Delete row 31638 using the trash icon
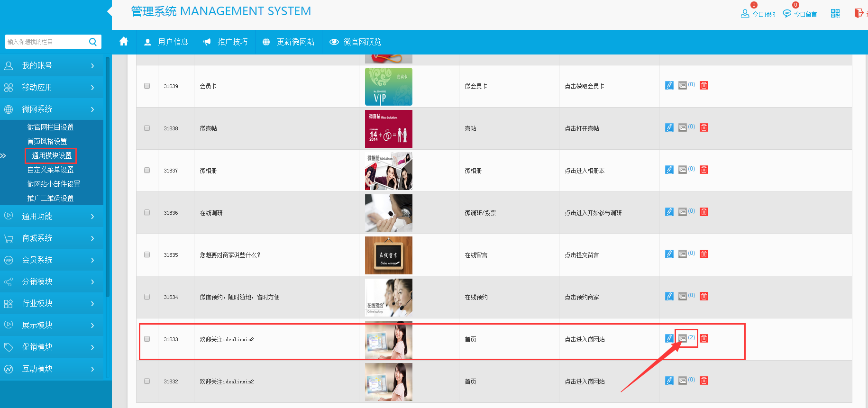868x408 pixels. [704, 128]
